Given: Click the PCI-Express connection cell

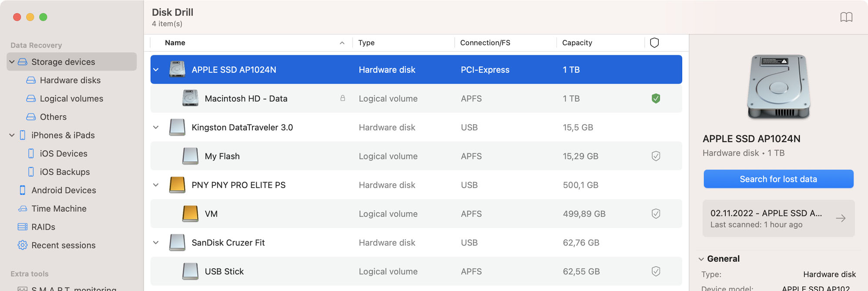Looking at the screenshot, I should (x=485, y=70).
